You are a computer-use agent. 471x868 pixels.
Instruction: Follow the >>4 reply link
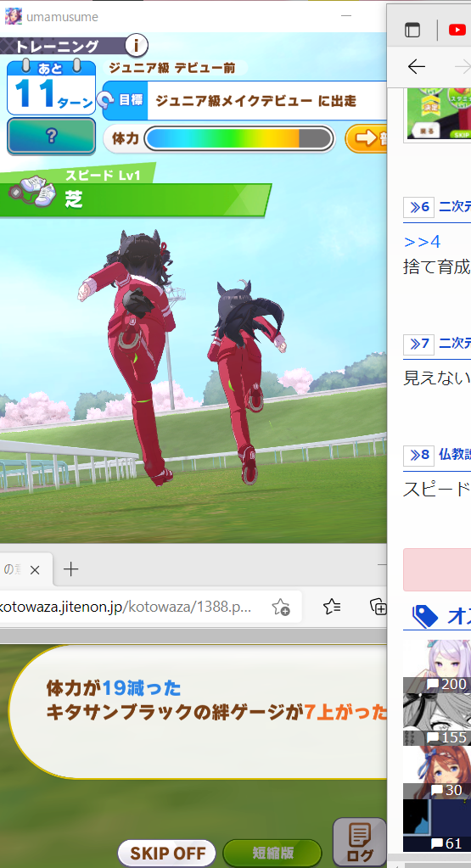click(x=423, y=242)
